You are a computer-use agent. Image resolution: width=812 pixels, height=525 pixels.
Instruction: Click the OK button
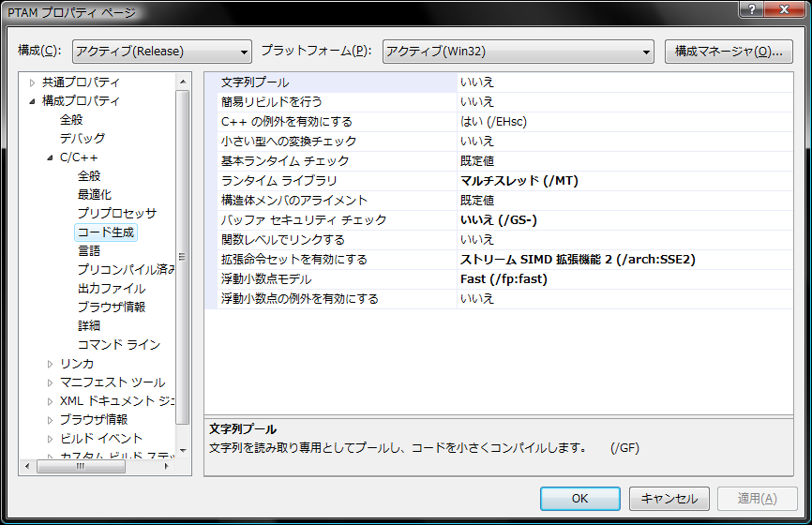pos(579,499)
